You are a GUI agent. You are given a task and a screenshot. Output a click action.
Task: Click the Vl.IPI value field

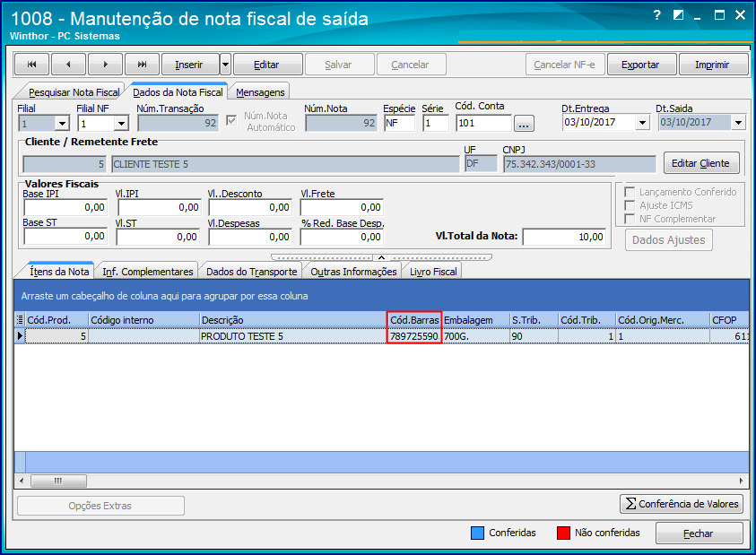point(159,207)
